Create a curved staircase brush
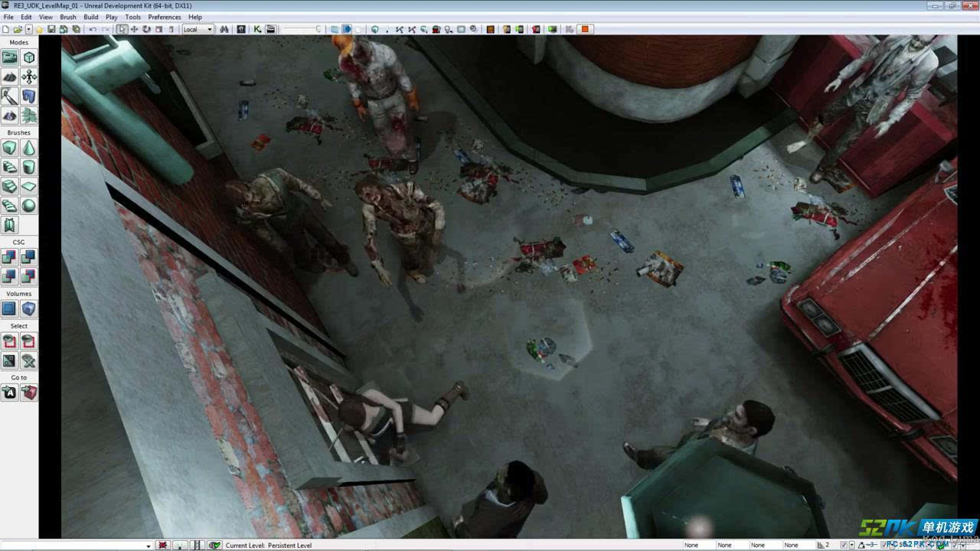 click(9, 167)
